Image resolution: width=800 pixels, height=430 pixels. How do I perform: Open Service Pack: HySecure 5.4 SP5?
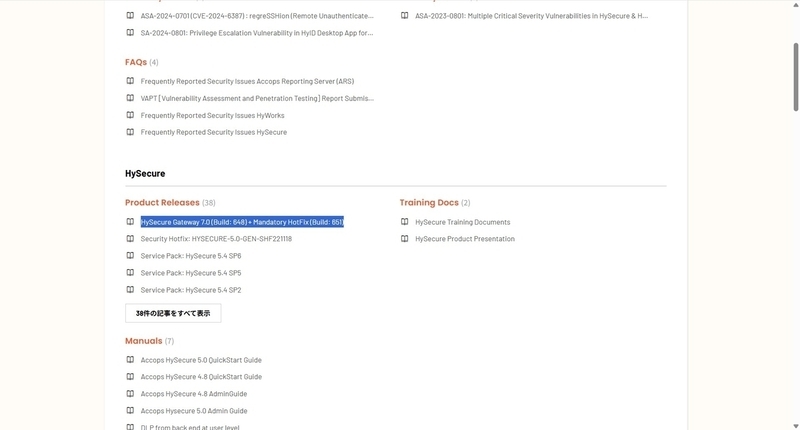[191, 273]
